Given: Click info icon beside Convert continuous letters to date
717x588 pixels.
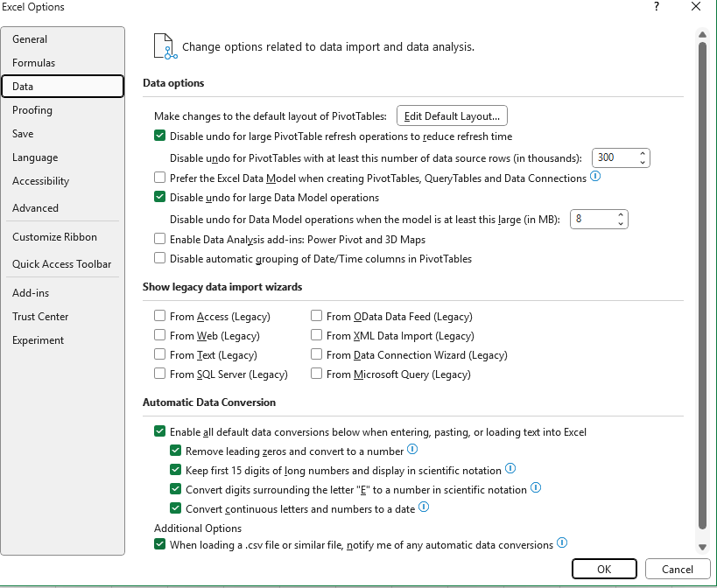Looking at the screenshot, I should pos(424,507).
